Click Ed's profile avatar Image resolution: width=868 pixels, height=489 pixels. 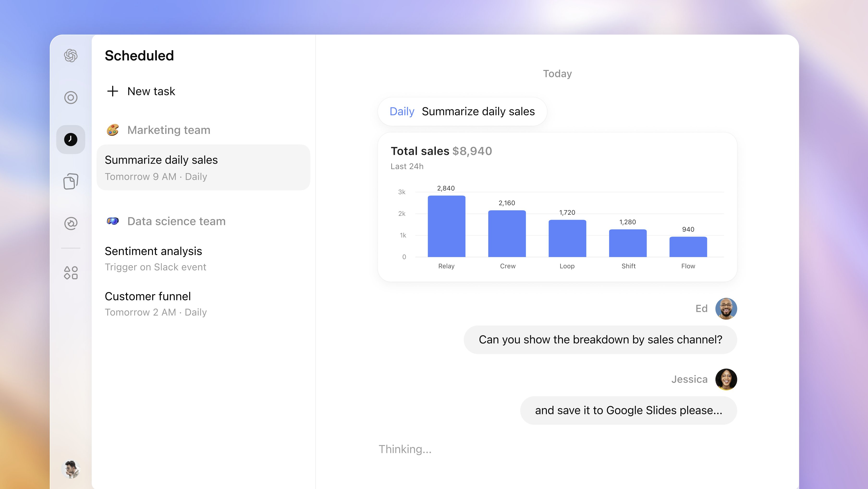pos(726,309)
